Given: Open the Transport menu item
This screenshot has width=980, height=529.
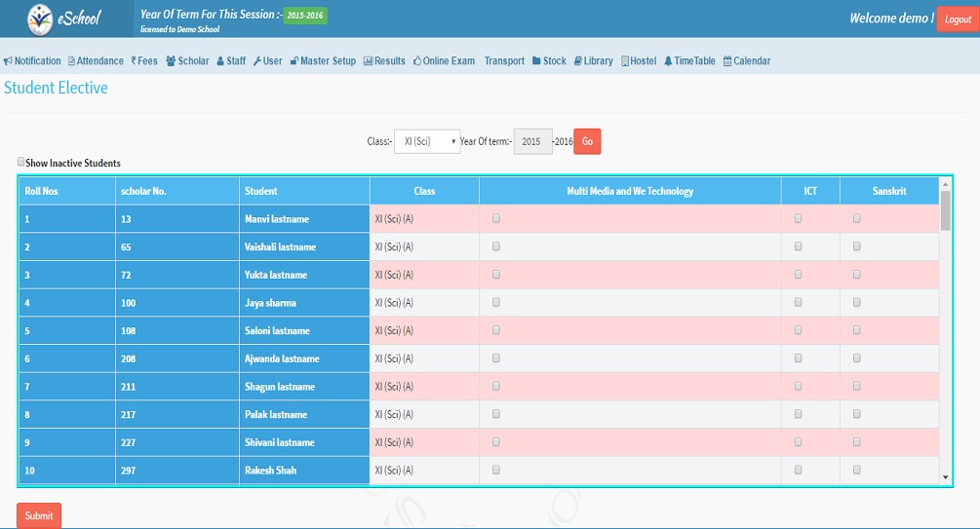Looking at the screenshot, I should (504, 61).
